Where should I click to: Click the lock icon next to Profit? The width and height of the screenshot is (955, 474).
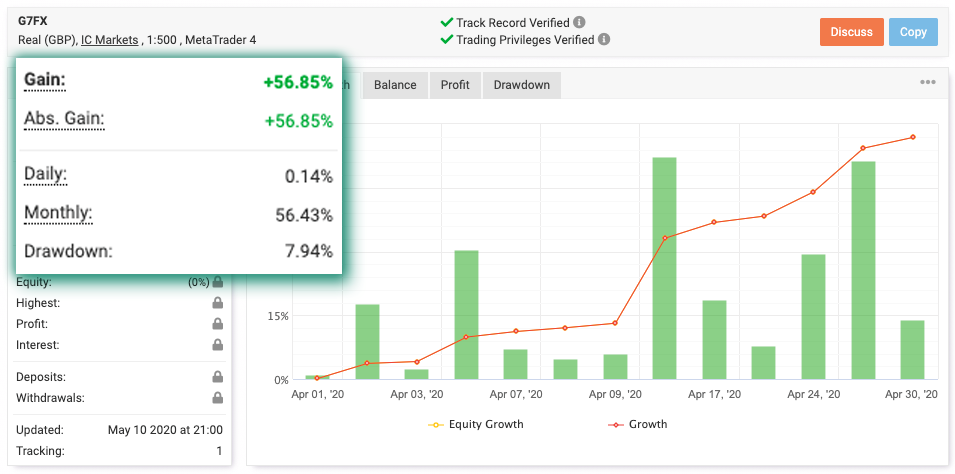(x=217, y=324)
